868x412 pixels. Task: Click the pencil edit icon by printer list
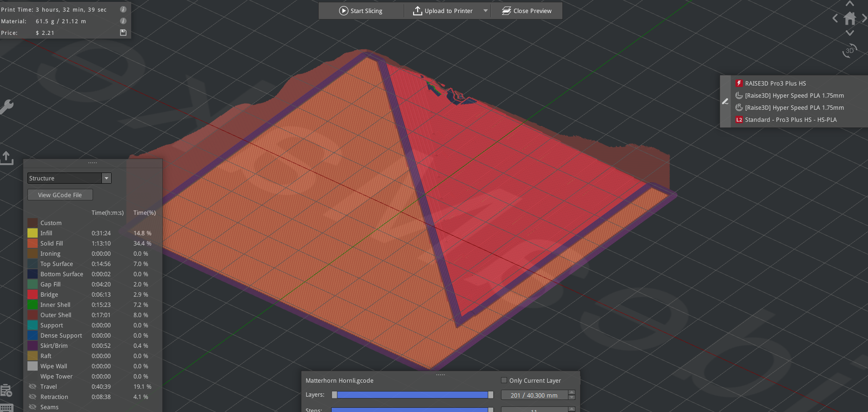[725, 101]
